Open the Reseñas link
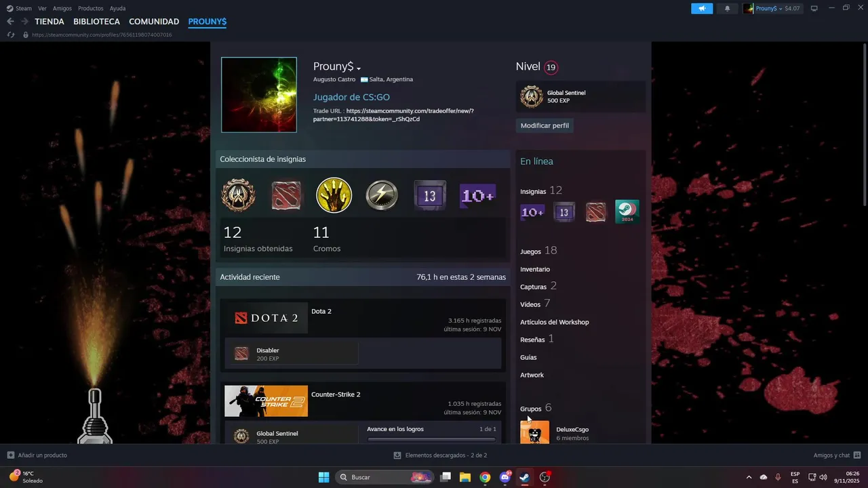This screenshot has height=488, width=868. click(x=532, y=340)
